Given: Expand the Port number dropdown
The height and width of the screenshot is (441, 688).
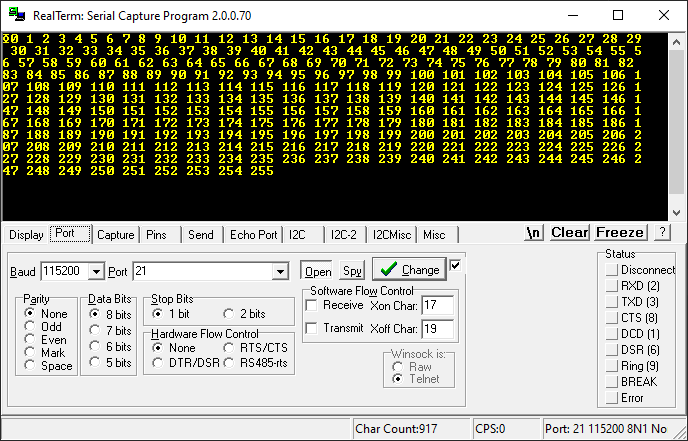Looking at the screenshot, I should click(280, 272).
